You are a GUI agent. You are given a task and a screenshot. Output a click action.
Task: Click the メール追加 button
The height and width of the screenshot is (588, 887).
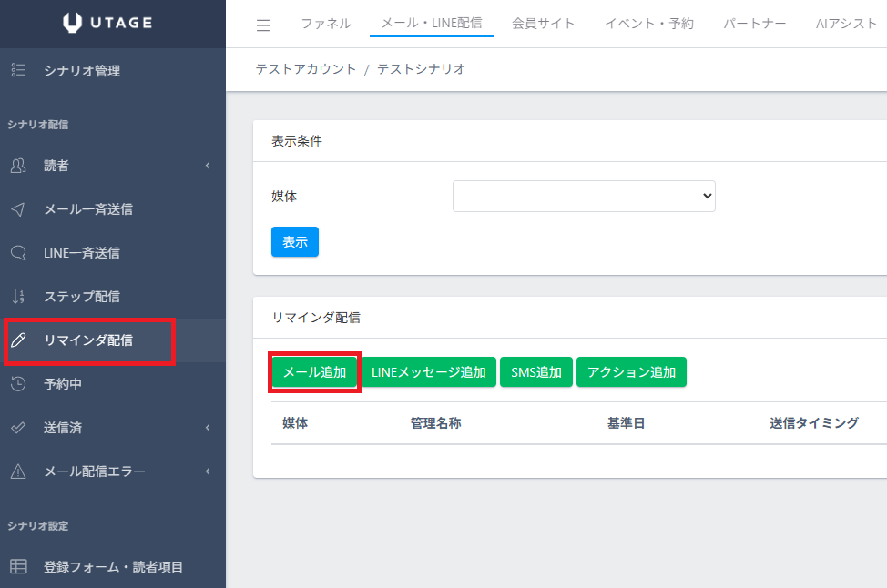click(315, 372)
